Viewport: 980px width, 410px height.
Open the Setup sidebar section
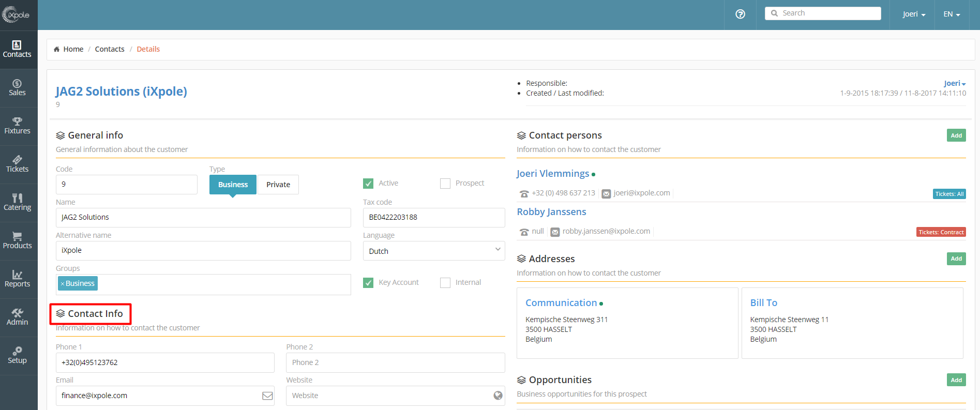(x=17, y=356)
